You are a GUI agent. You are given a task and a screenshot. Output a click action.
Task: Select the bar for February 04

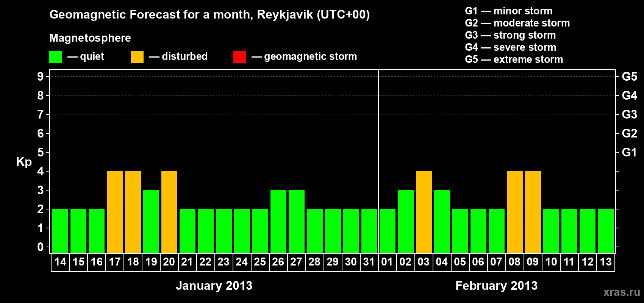click(442, 221)
